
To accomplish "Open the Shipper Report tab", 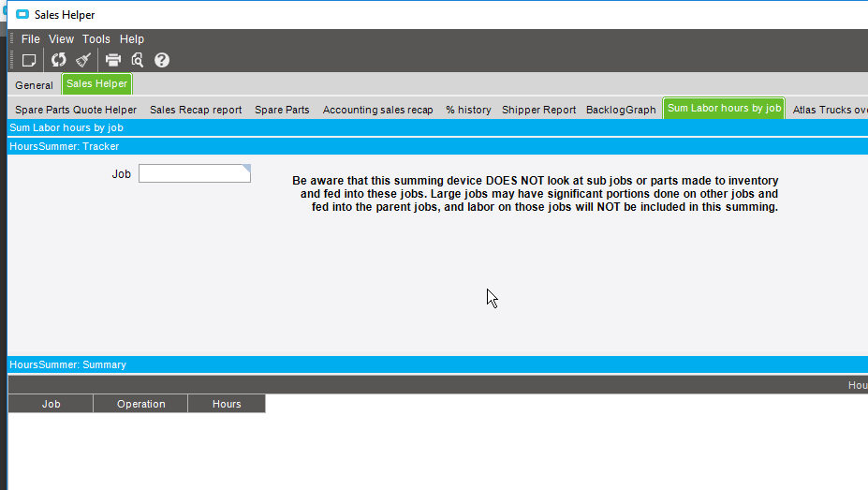I will point(538,110).
